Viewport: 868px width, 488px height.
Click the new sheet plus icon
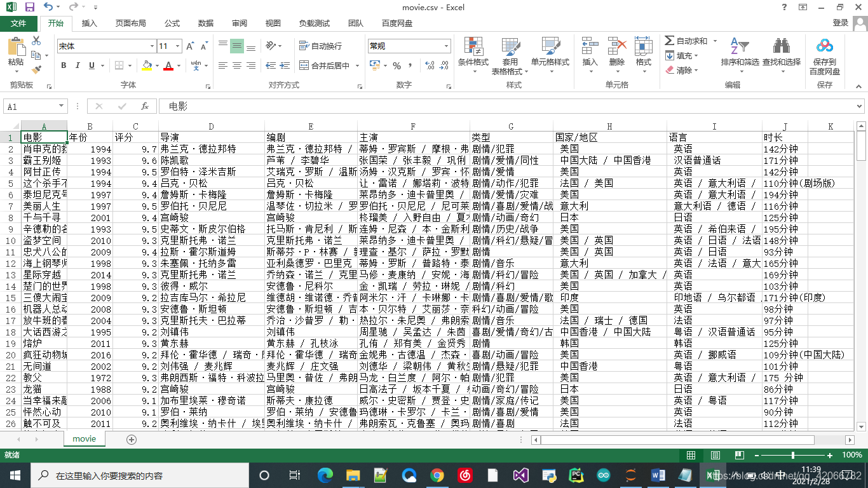[x=132, y=439]
